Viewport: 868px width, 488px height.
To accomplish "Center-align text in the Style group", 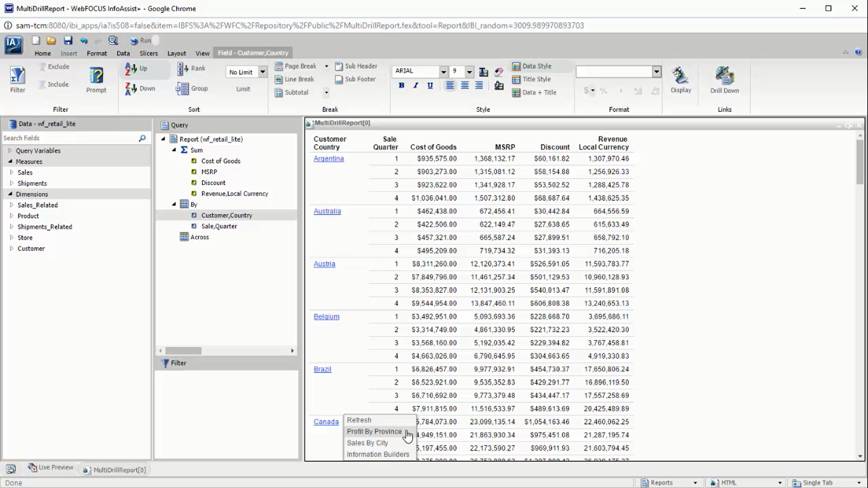I will point(465,86).
